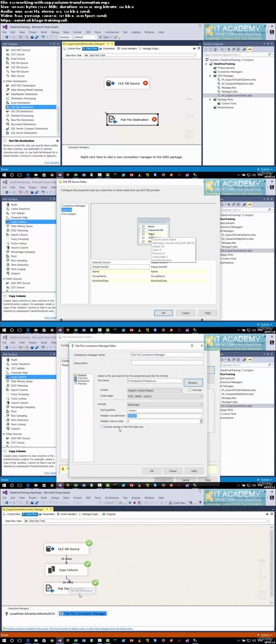This screenshot has height=644, width=276.
Task: Collapse the Package Parts tree node
Action: click(x=210, y=100)
